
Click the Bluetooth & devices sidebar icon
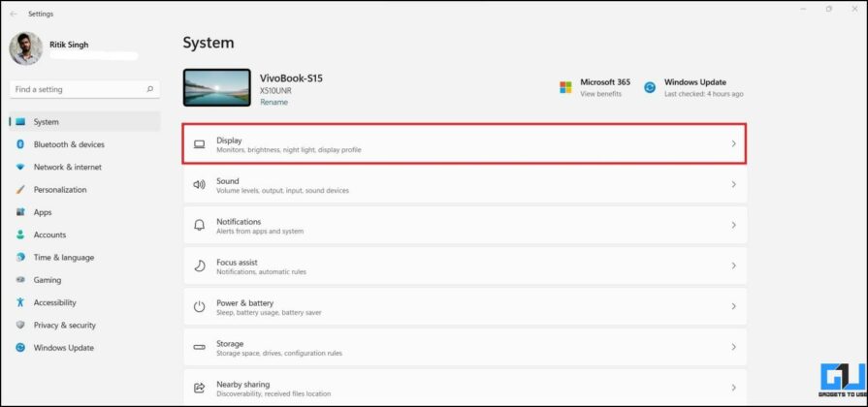click(x=20, y=144)
